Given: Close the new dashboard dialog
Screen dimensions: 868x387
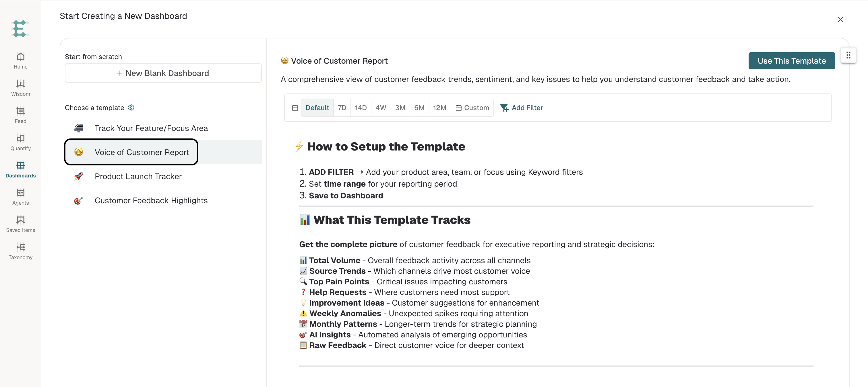Looking at the screenshot, I should point(840,20).
